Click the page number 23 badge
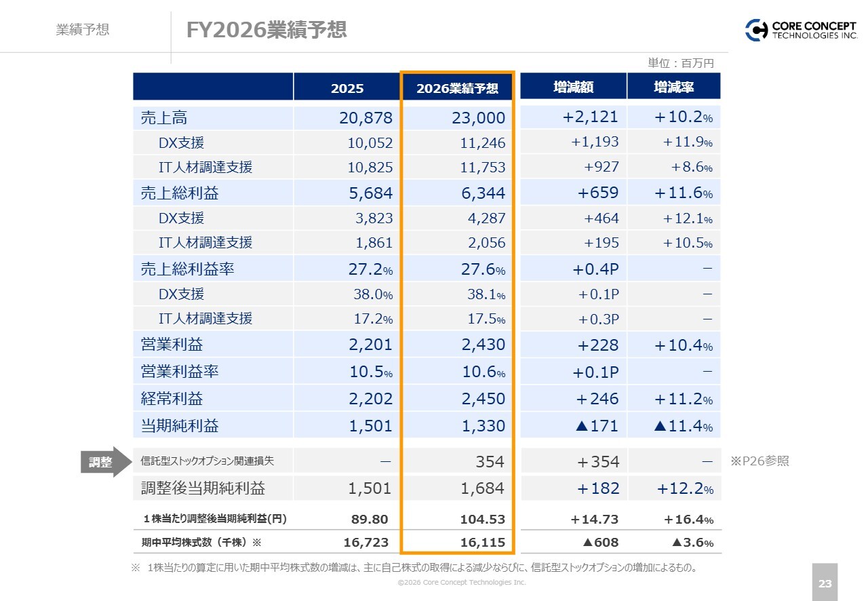 point(825,583)
